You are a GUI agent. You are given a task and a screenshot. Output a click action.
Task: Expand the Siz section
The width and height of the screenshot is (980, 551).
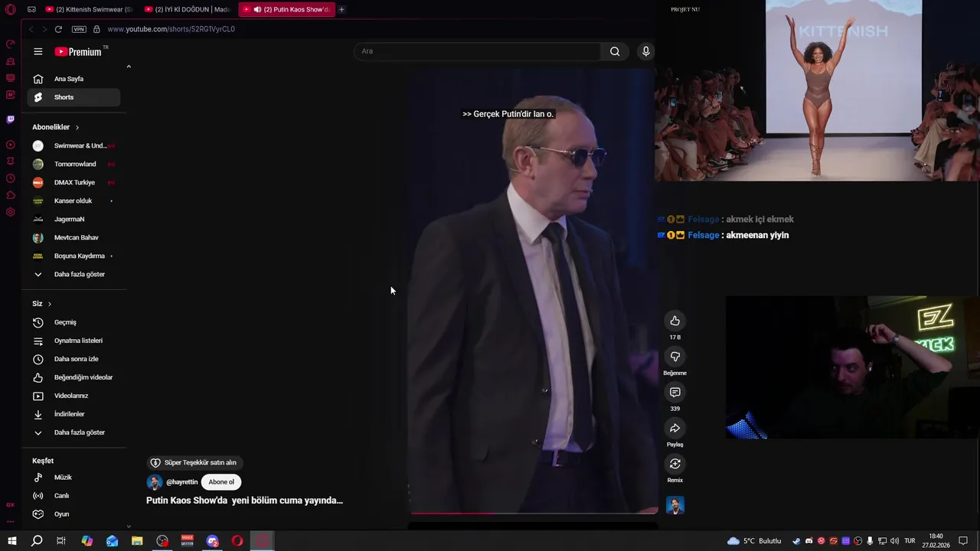(x=42, y=304)
